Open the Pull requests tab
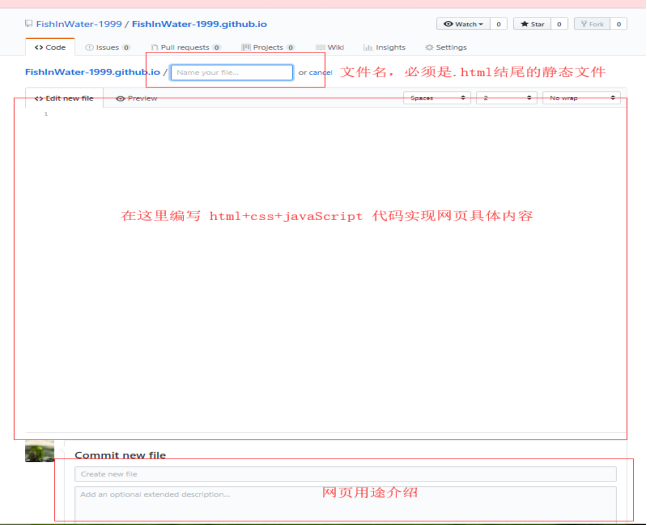This screenshot has height=525, width=647. (x=186, y=47)
